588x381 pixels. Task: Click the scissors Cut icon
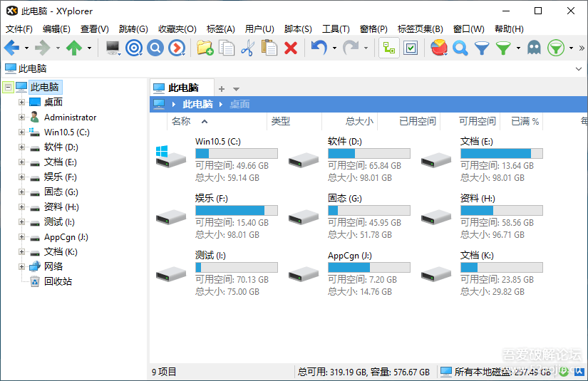[x=248, y=48]
